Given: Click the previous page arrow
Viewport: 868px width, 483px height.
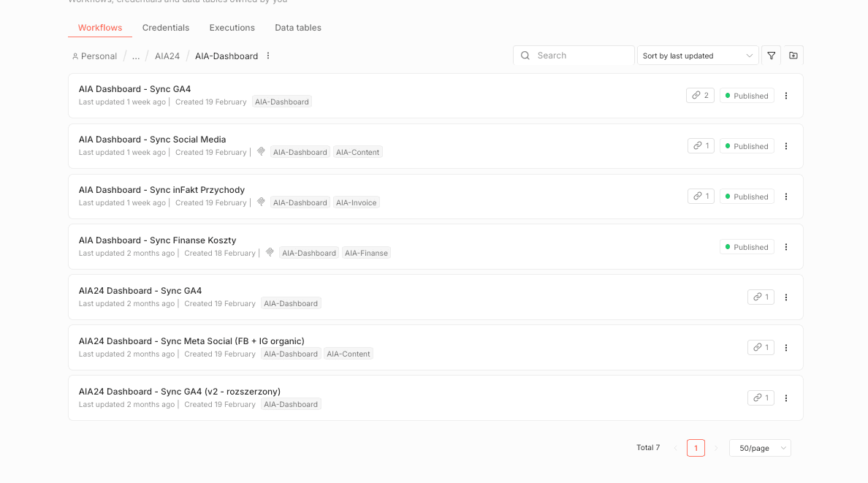Looking at the screenshot, I should (x=675, y=448).
